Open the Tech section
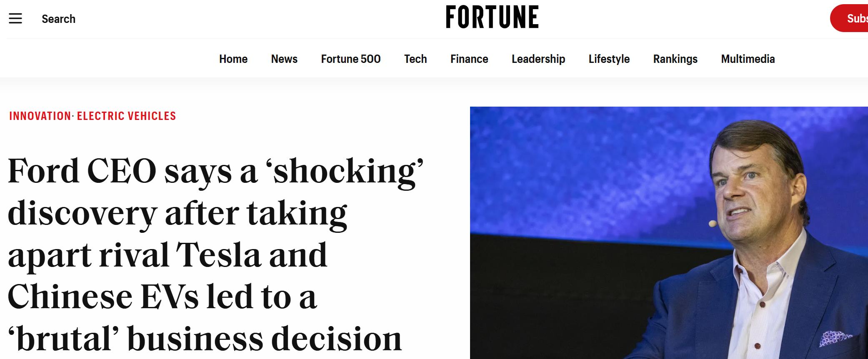 coord(415,59)
